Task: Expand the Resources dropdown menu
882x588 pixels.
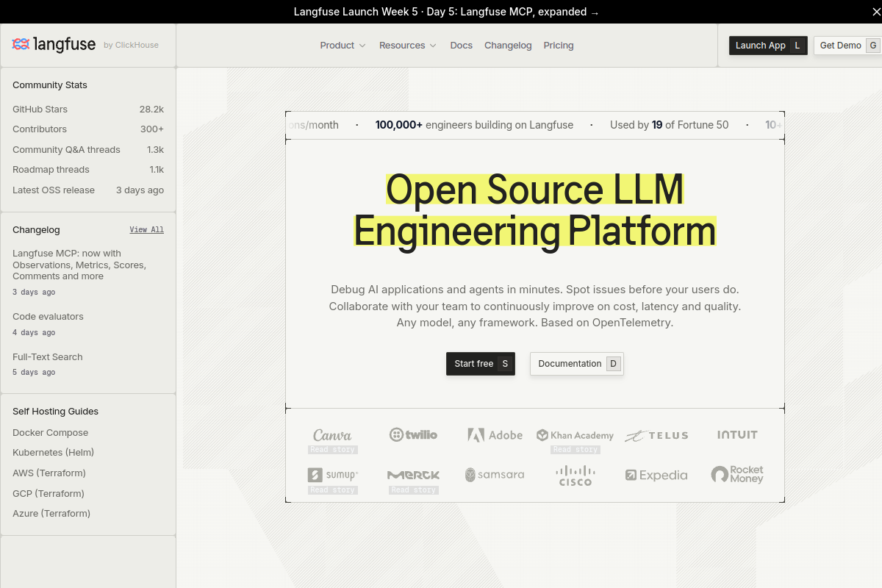Action: coord(408,46)
